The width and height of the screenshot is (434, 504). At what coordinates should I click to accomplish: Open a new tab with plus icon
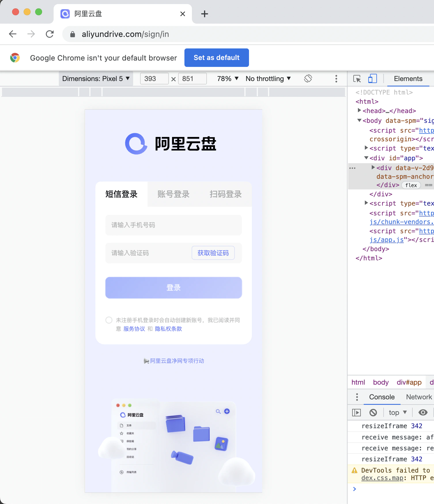pyautogui.click(x=205, y=14)
